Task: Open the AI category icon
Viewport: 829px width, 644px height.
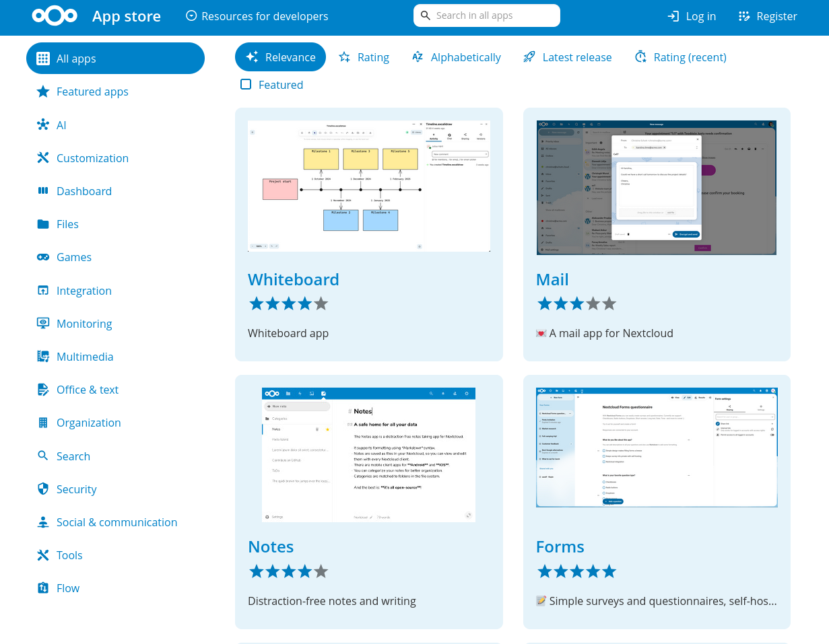Action: click(x=43, y=125)
